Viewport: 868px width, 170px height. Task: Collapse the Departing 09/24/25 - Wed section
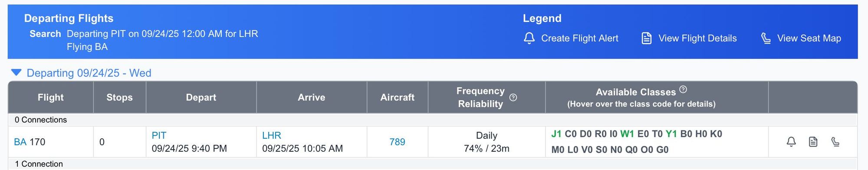[x=16, y=73]
